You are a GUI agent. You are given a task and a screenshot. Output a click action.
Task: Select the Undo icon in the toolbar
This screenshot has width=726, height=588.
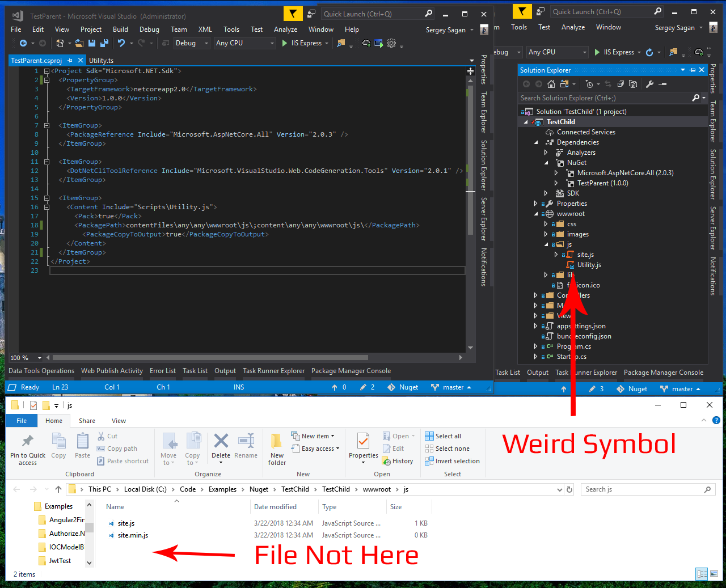coord(120,43)
